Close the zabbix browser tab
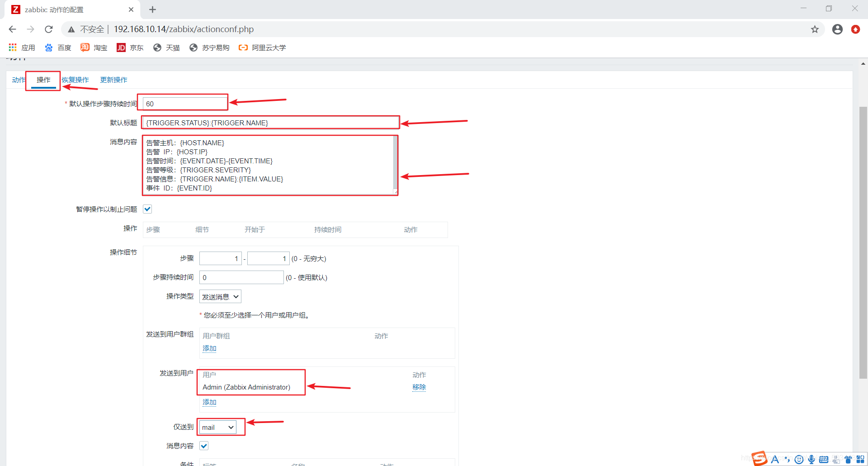Viewport: 868px width, 466px height. [x=131, y=10]
